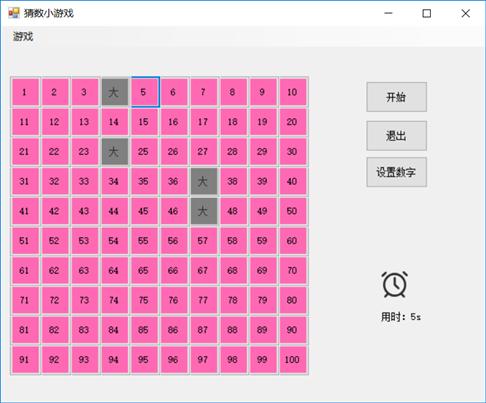
Task: Click gray 大 tile between 36 and 38
Action: click(204, 181)
